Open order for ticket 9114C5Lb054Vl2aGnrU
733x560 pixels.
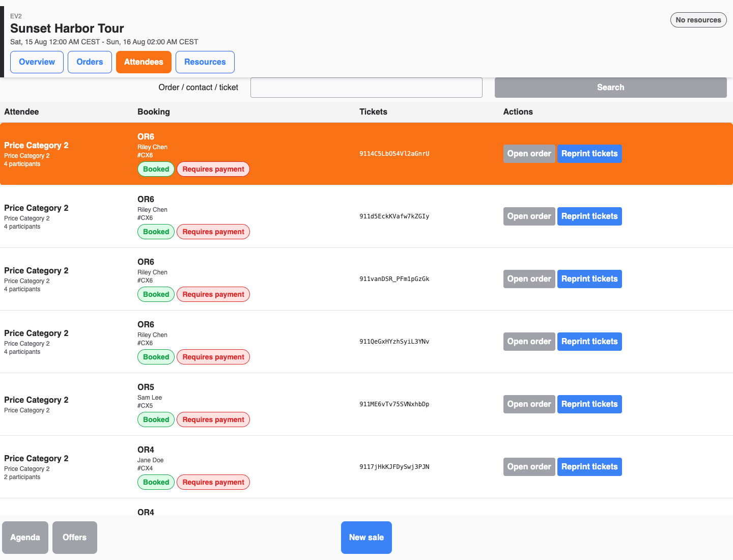click(529, 154)
